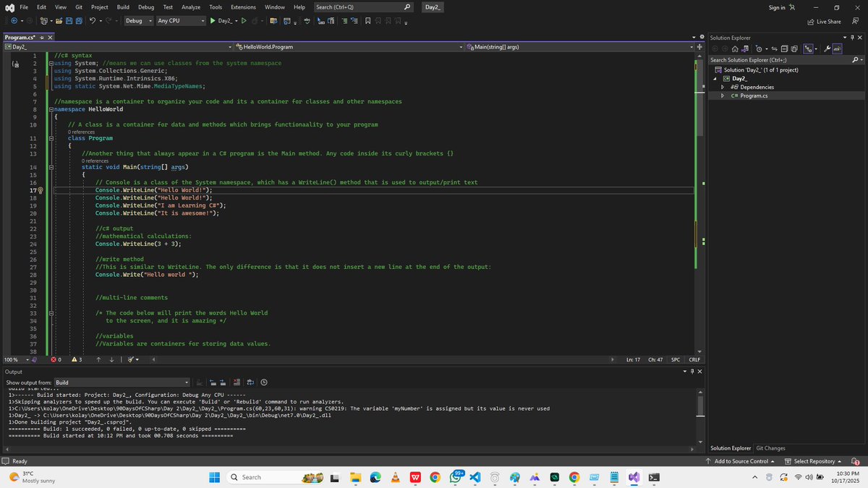868x488 pixels.
Task: Click the Save Program.cs disk icon
Action: (69, 21)
